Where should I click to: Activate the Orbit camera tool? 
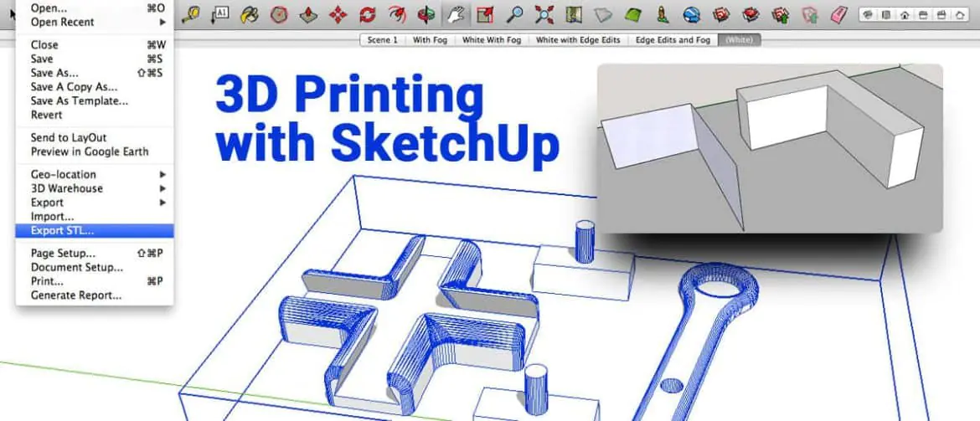click(x=426, y=13)
